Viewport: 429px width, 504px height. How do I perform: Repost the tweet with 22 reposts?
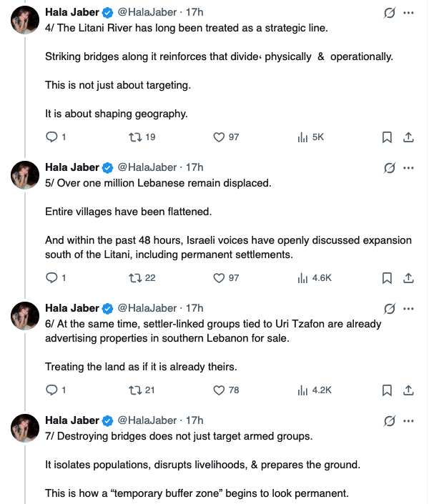click(x=133, y=277)
